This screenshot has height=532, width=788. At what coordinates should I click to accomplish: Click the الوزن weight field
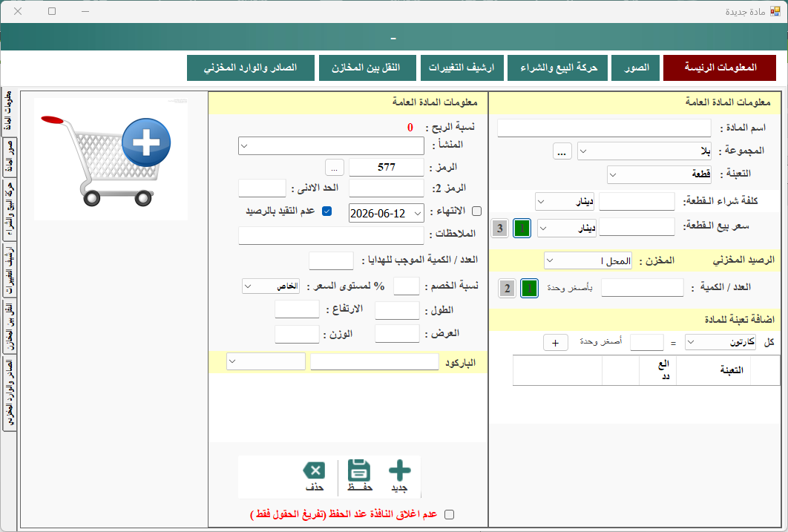(x=297, y=334)
